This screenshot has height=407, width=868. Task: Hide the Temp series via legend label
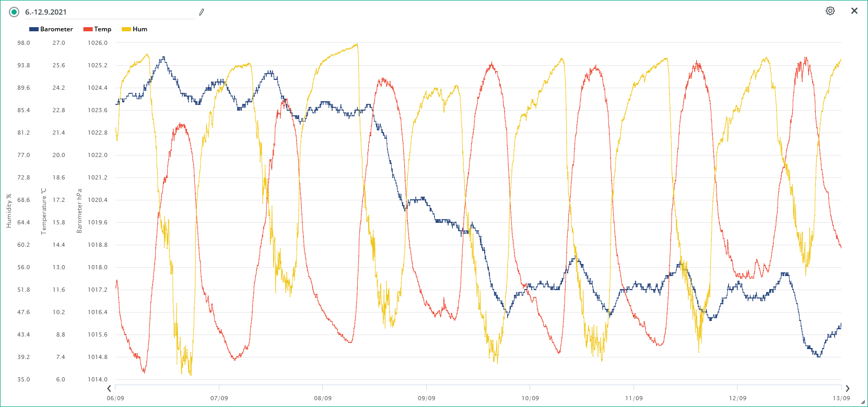[x=102, y=29]
